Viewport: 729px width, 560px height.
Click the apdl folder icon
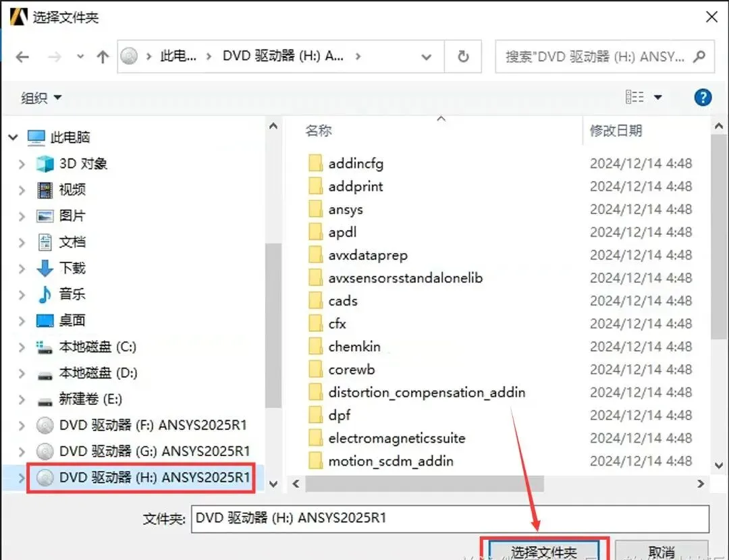(x=315, y=232)
